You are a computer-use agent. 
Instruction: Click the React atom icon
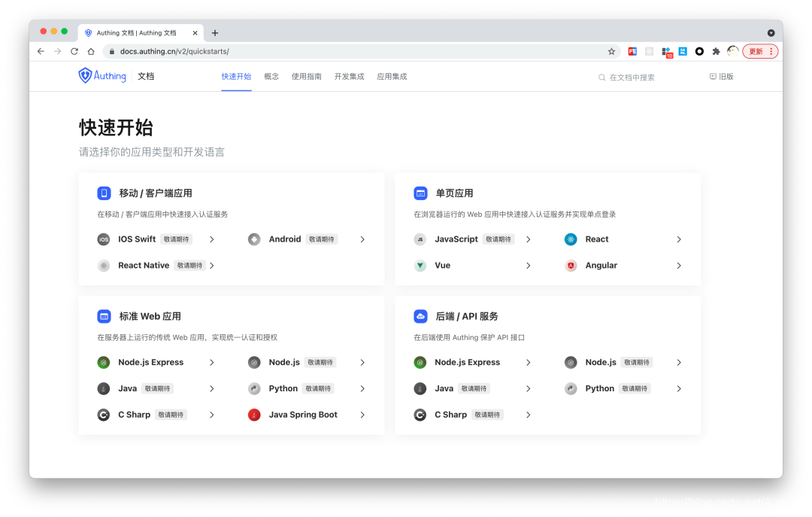[571, 239]
